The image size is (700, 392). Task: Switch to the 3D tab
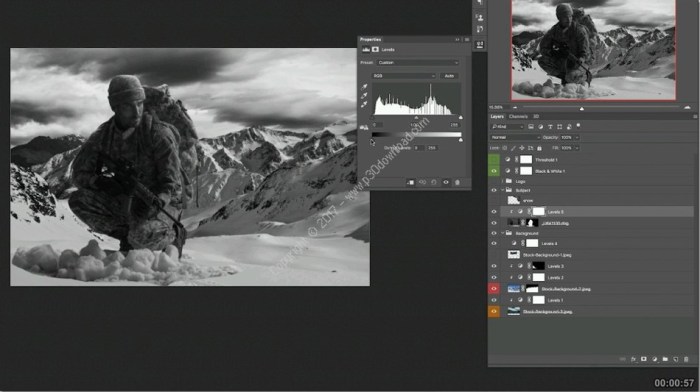click(x=536, y=117)
